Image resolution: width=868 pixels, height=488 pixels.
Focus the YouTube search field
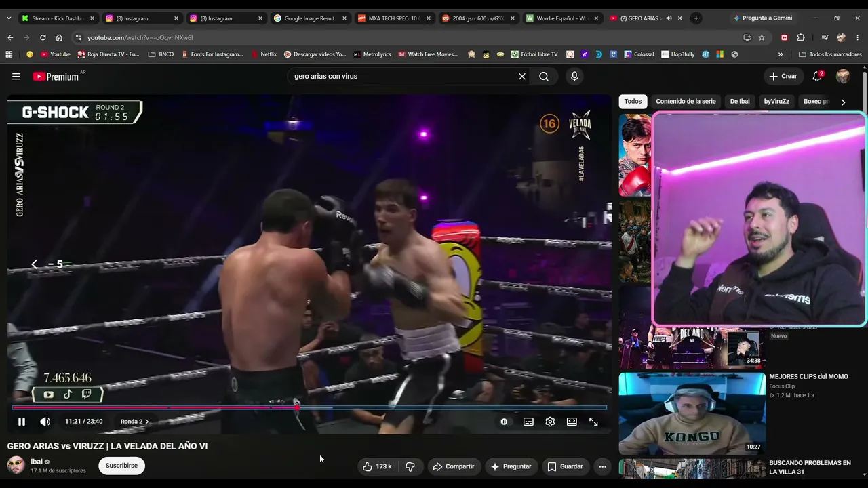(x=403, y=77)
